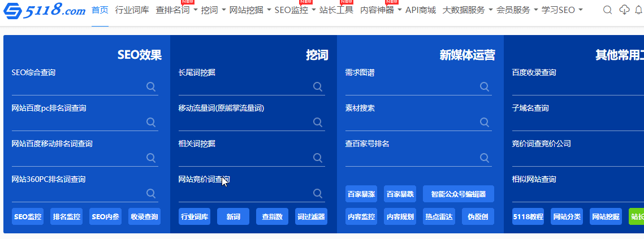Click search icon for 移动流量词
Screen dimensions: 644x239
pos(318,122)
